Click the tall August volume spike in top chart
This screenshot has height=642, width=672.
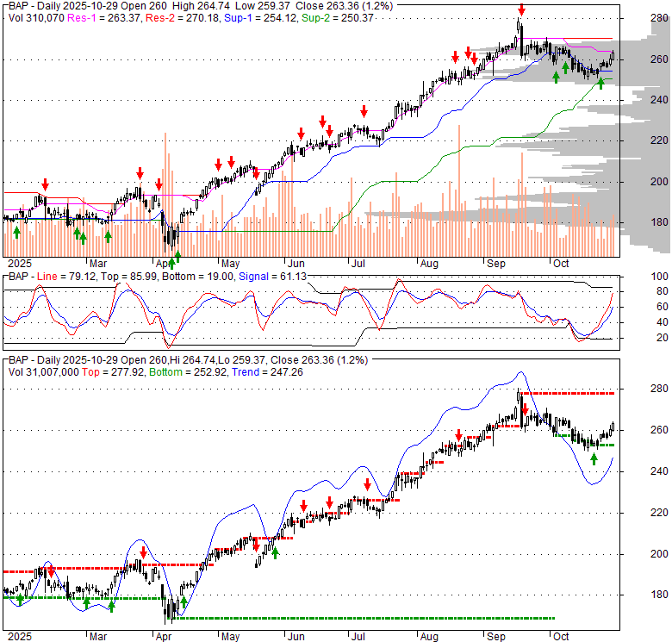[459, 190]
